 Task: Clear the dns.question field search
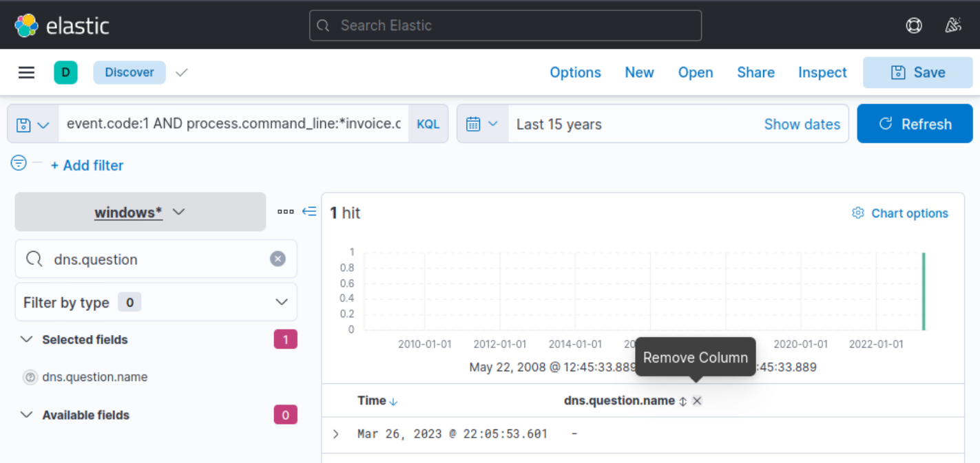tap(278, 259)
